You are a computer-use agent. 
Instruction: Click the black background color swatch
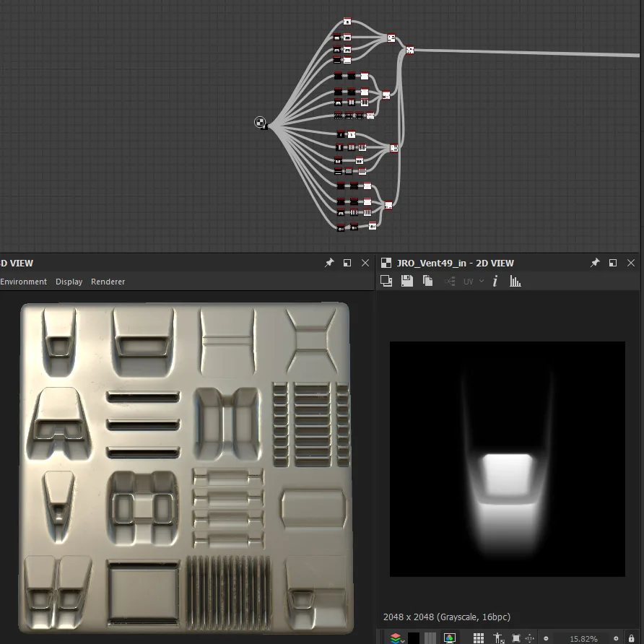414,638
